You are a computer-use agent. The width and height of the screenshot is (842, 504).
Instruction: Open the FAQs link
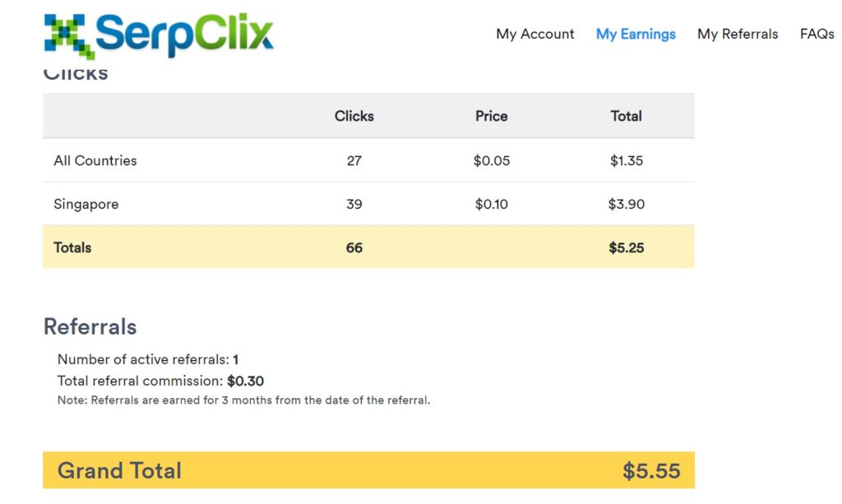817,34
